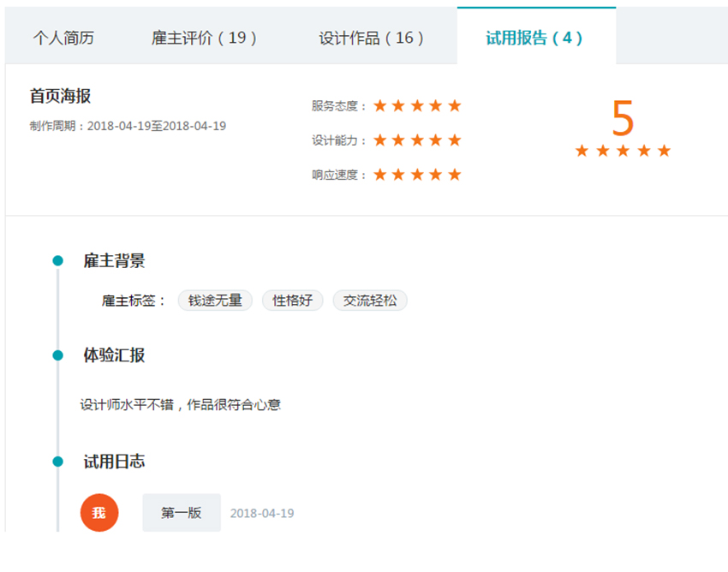Click the timeline dot beside 体验汇报

pos(57,355)
